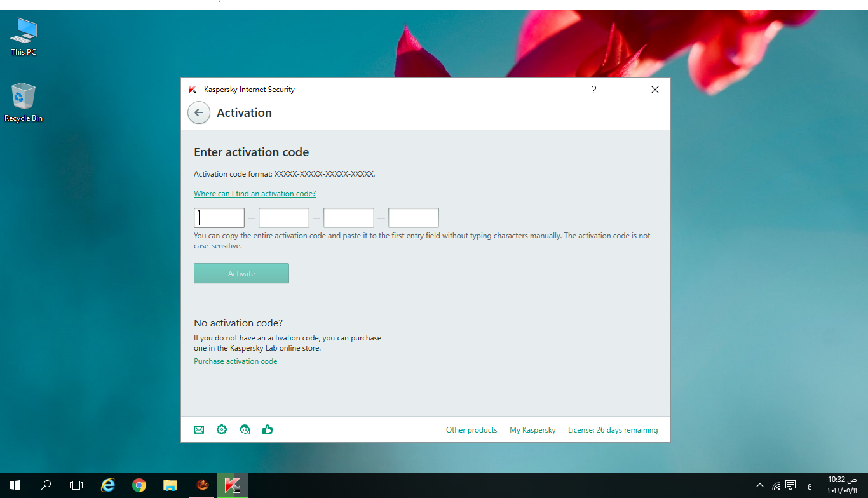Click the thumbs-up icon
Viewport: 868px width, 498px height.
coord(268,430)
